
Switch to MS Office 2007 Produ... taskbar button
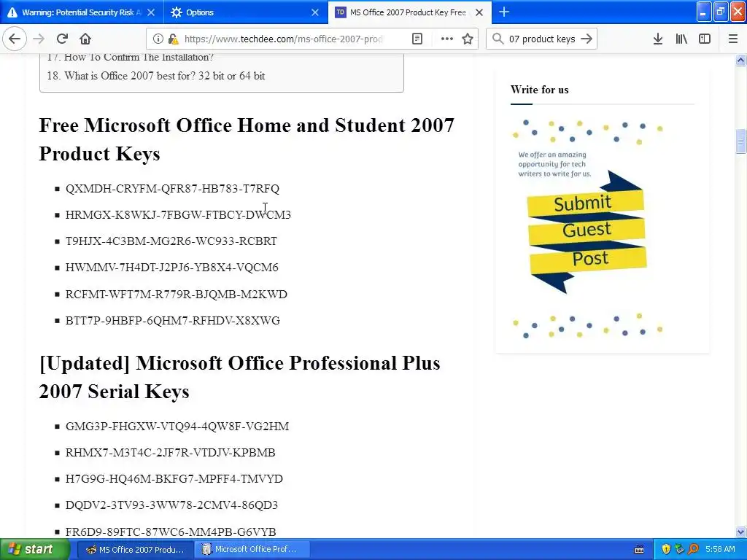point(135,550)
